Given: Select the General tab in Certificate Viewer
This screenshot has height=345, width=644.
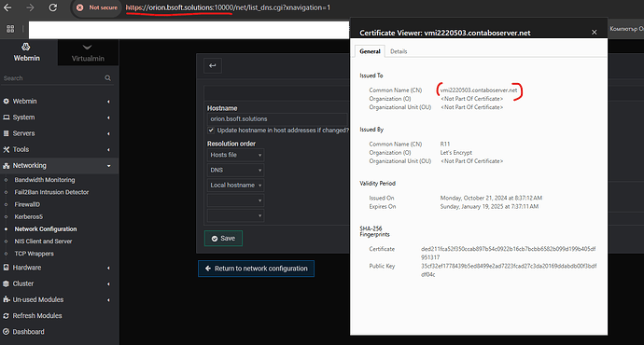Looking at the screenshot, I should click(370, 51).
